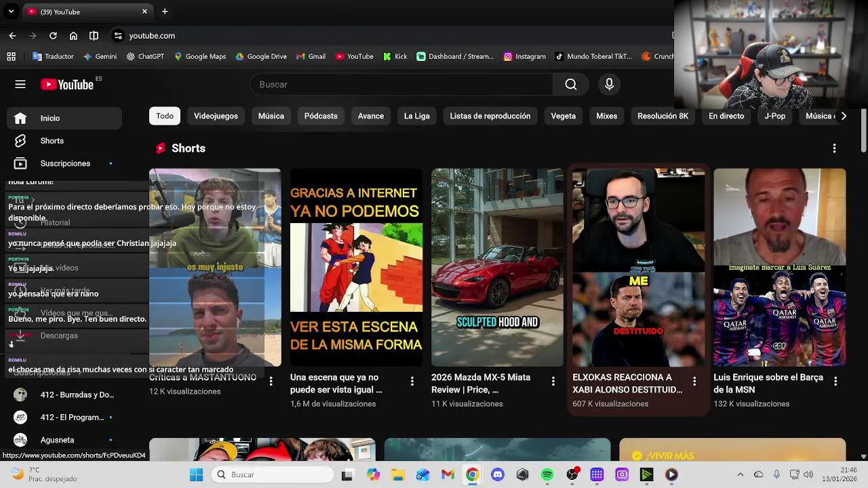This screenshot has height=488, width=868.
Task: Open Gemini bookmark
Action: point(99,56)
